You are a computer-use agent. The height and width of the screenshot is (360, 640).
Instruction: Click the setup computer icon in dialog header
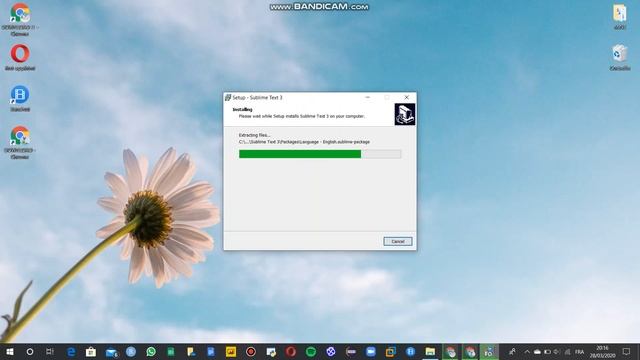404,114
